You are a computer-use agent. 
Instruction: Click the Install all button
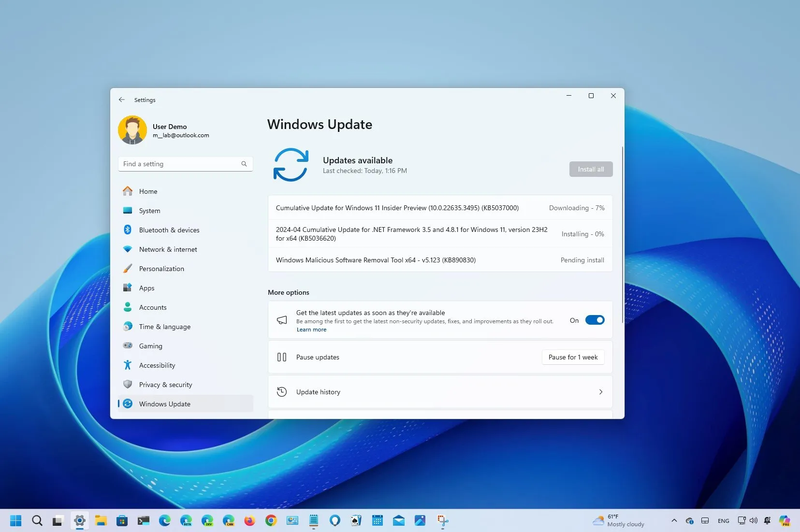click(590, 169)
